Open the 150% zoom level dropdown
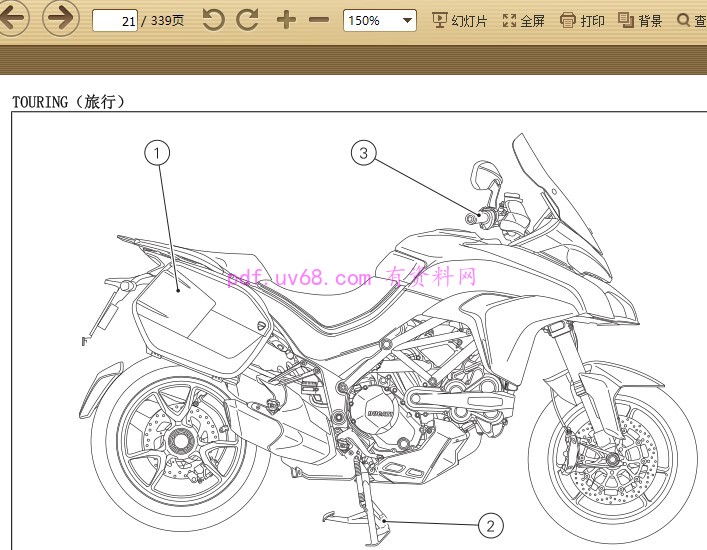Image resolution: width=707 pixels, height=550 pixels. pos(380,20)
